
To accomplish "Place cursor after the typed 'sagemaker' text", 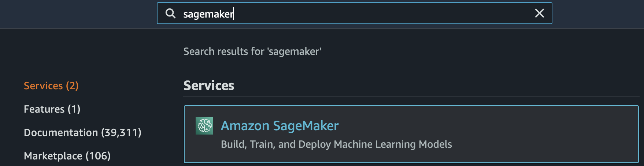I will point(234,14).
